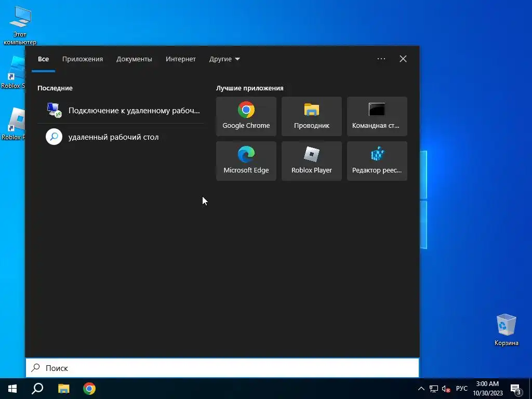Launch Командная строка tile
The height and width of the screenshot is (399, 532).
(377, 116)
